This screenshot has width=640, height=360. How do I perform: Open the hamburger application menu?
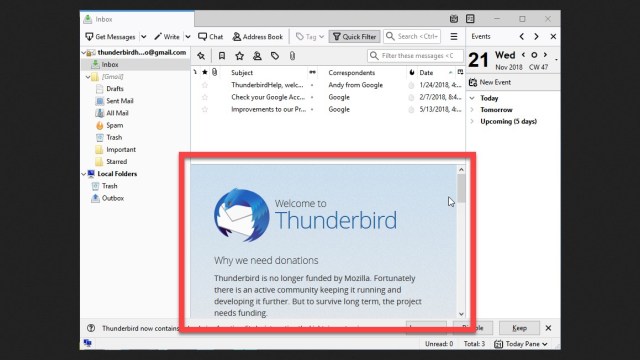click(x=453, y=37)
